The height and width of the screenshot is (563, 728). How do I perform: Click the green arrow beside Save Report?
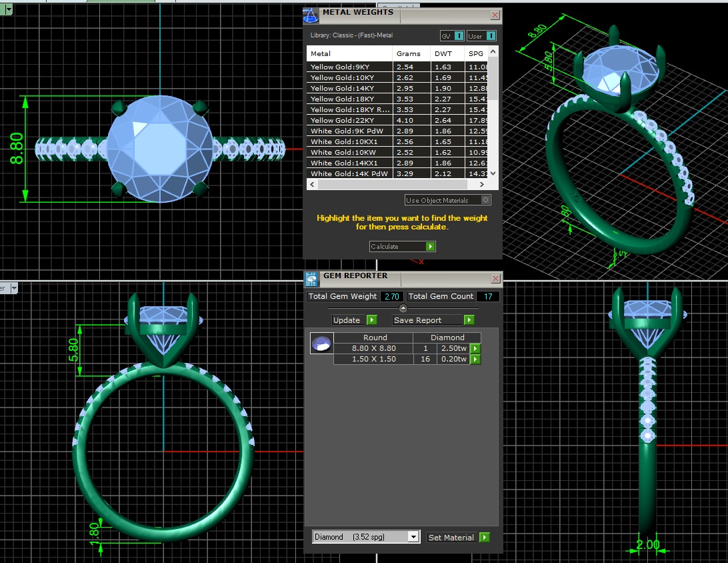469,320
